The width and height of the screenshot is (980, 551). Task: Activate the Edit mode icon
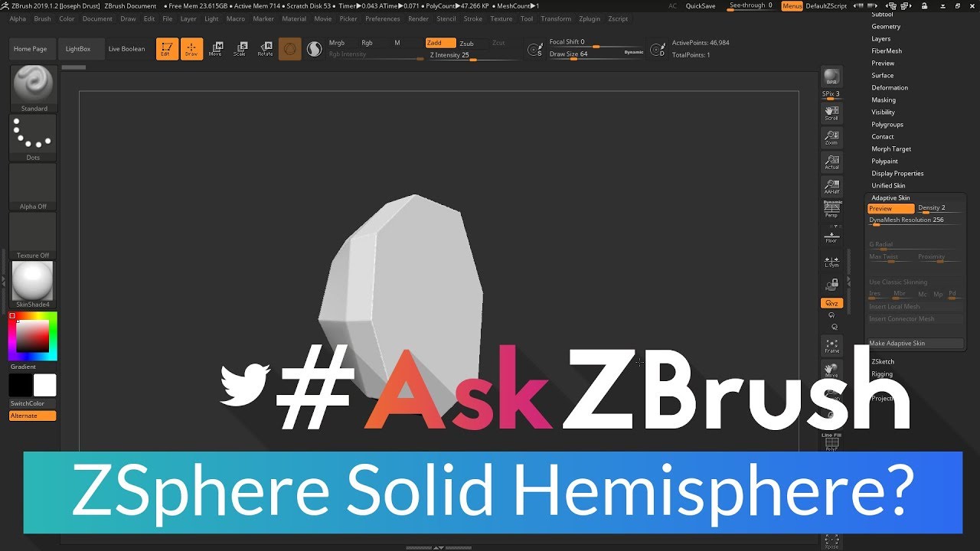coord(167,49)
